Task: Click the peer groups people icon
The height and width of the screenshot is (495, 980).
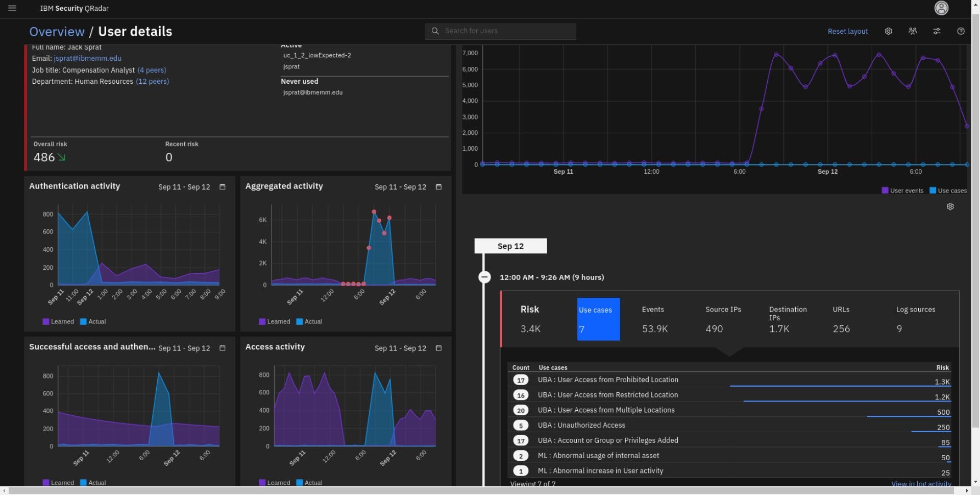Action: coord(913,31)
